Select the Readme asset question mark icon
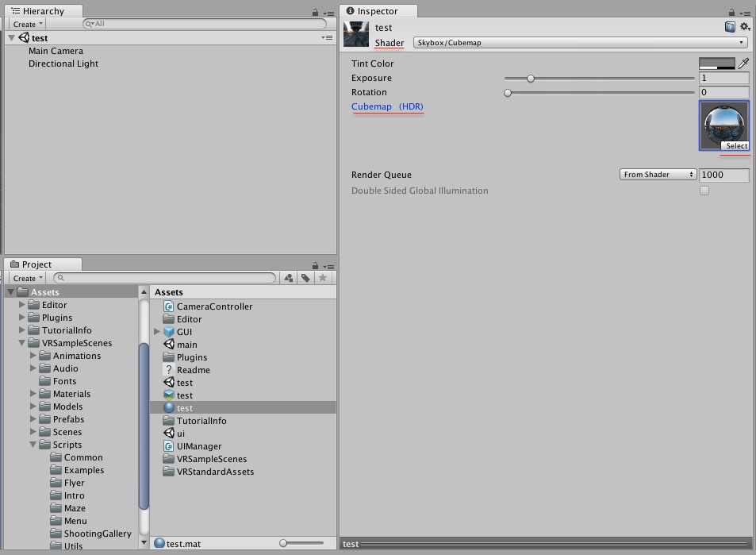Screen dimensions: 756x555 tap(168, 370)
